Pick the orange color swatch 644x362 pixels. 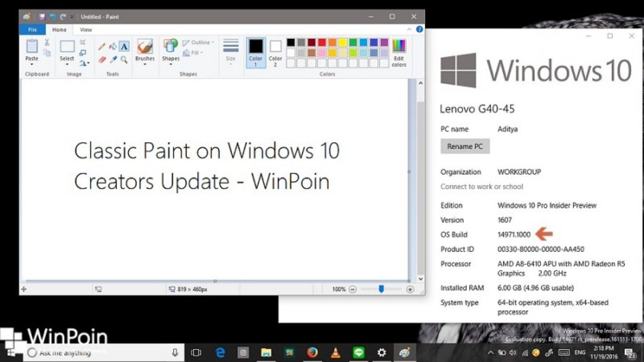(x=333, y=42)
